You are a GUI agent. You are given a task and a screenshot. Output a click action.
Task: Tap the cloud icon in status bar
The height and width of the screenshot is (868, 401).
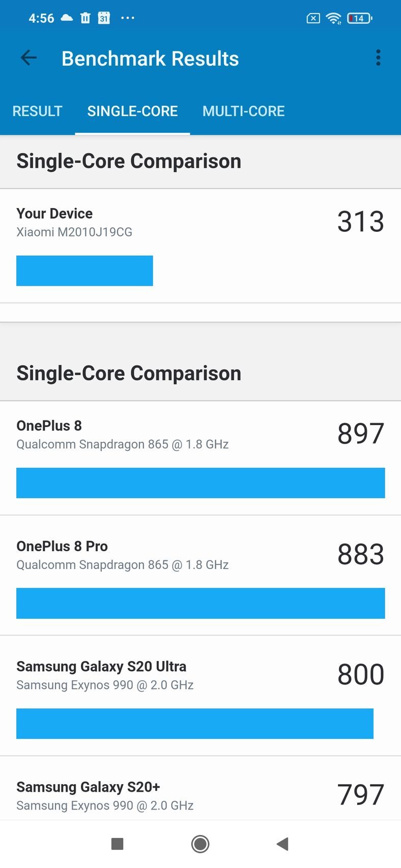(67, 18)
